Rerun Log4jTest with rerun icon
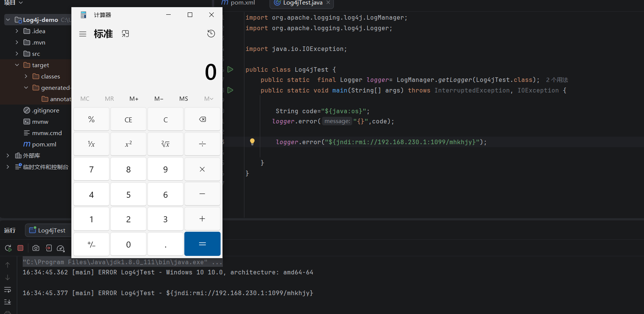The width and height of the screenshot is (644, 314). pos(8,248)
